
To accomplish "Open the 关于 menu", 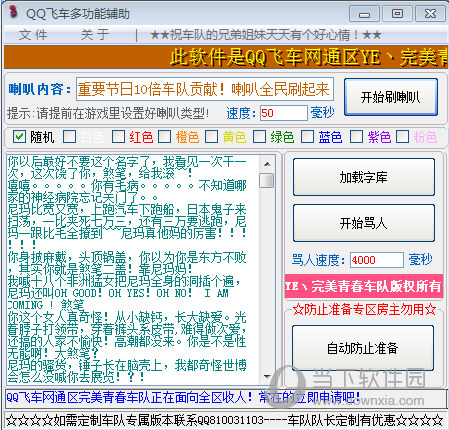I will pyautogui.click(x=95, y=35).
